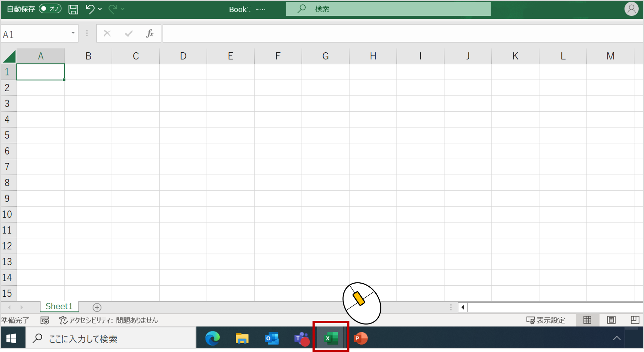Select column M header

610,56
